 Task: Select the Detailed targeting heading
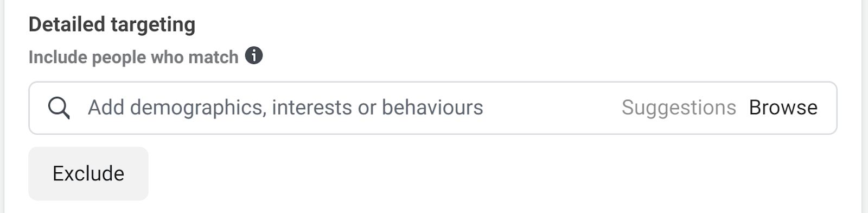click(x=112, y=25)
